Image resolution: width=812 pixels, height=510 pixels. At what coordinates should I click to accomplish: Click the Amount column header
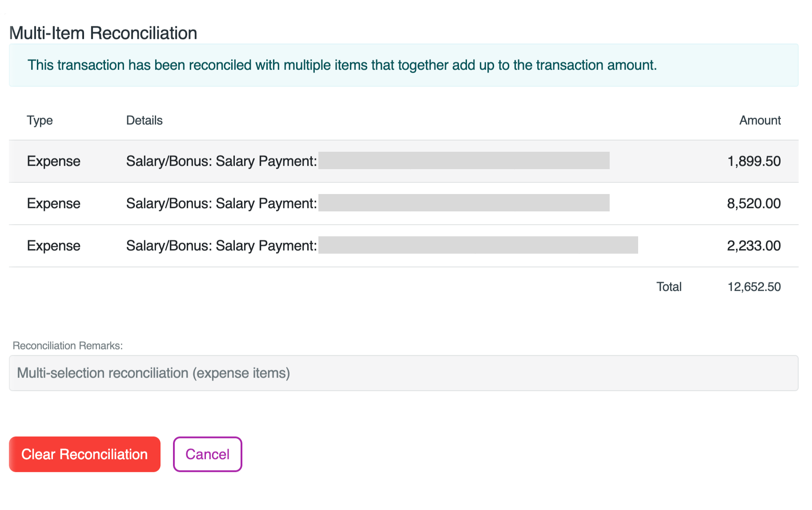pyautogui.click(x=760, y=120)
